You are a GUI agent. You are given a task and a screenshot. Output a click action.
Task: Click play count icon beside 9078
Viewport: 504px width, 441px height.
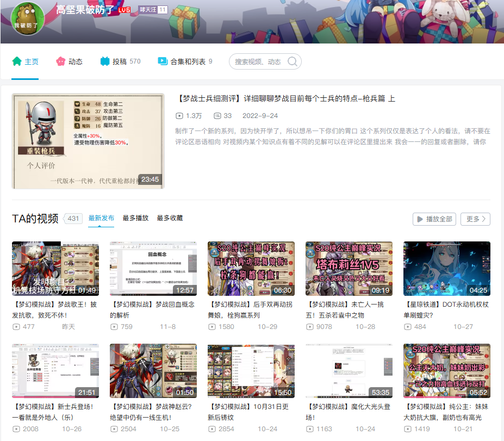pos(309,327)
